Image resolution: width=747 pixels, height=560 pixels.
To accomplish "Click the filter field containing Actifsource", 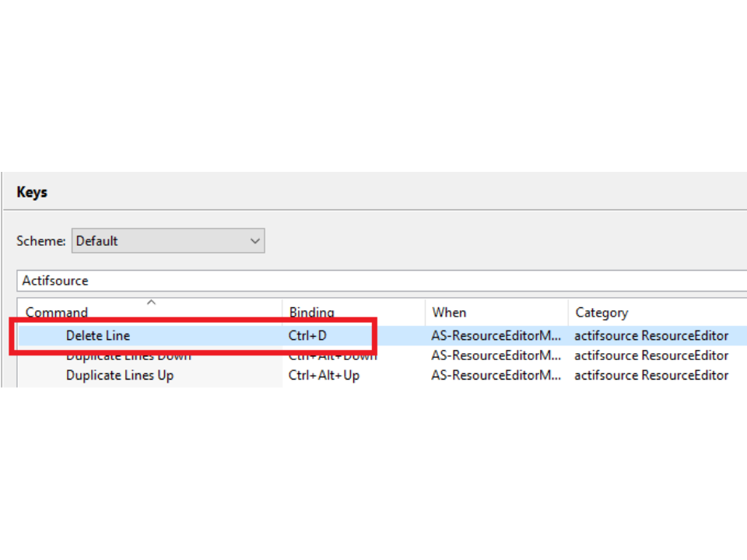I will 381,281.
